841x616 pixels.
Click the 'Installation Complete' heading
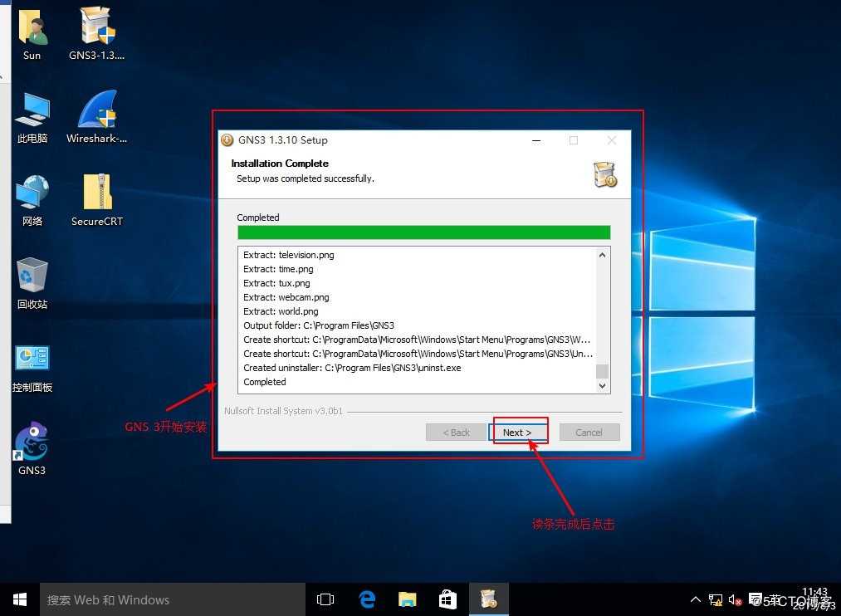[280, 163]
